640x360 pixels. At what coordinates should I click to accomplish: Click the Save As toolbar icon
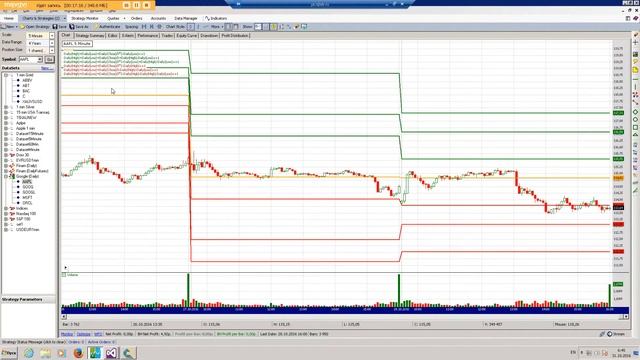click(x=71, y=27)
